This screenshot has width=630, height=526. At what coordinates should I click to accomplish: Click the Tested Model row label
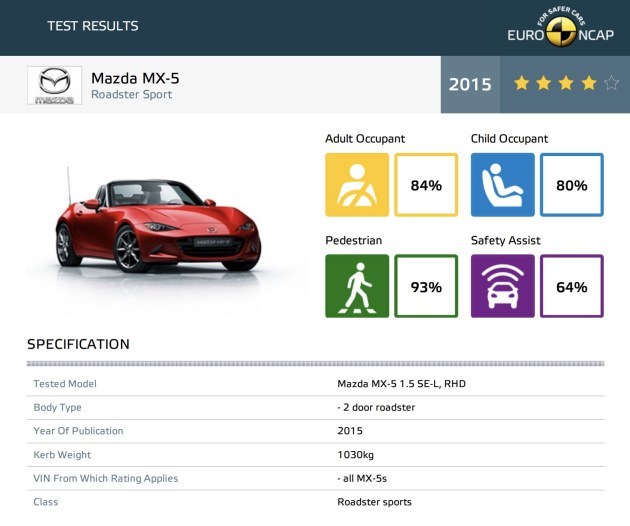[x=65, y=384]
